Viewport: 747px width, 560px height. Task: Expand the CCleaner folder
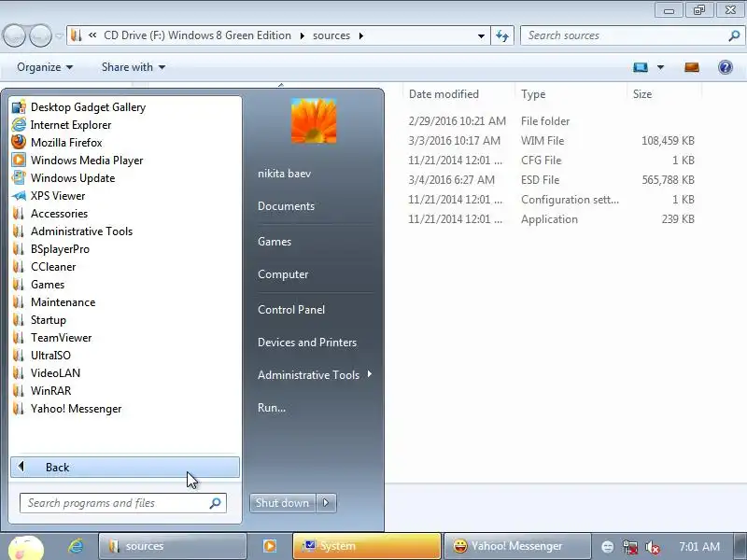coord(53,267)
